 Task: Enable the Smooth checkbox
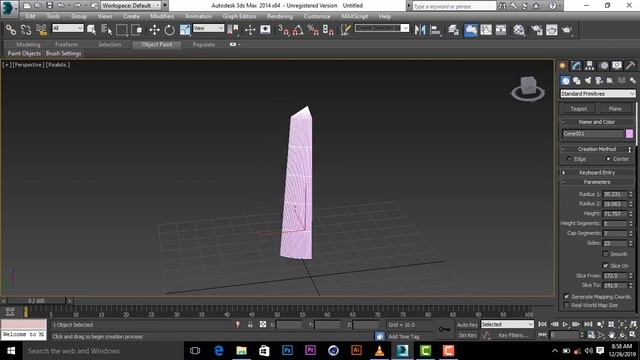pos(606,254)
